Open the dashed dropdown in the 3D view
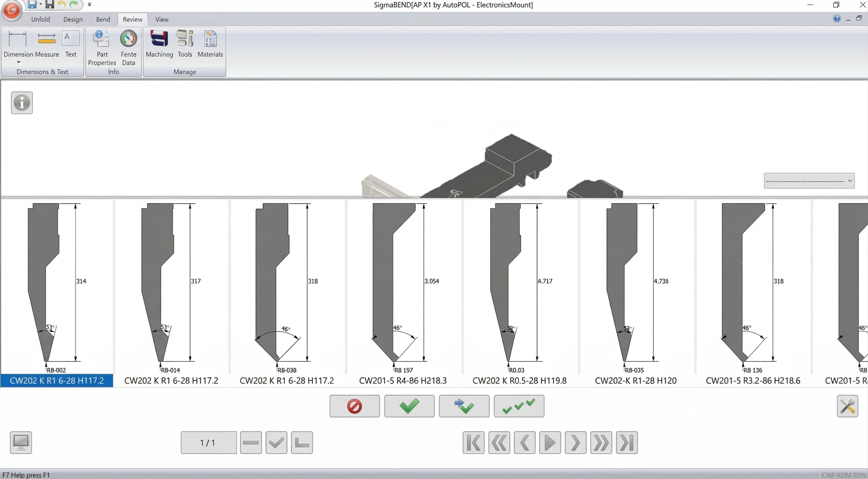Image resolution: width=868 pixels, height=479 pixels. click(809, 181)
